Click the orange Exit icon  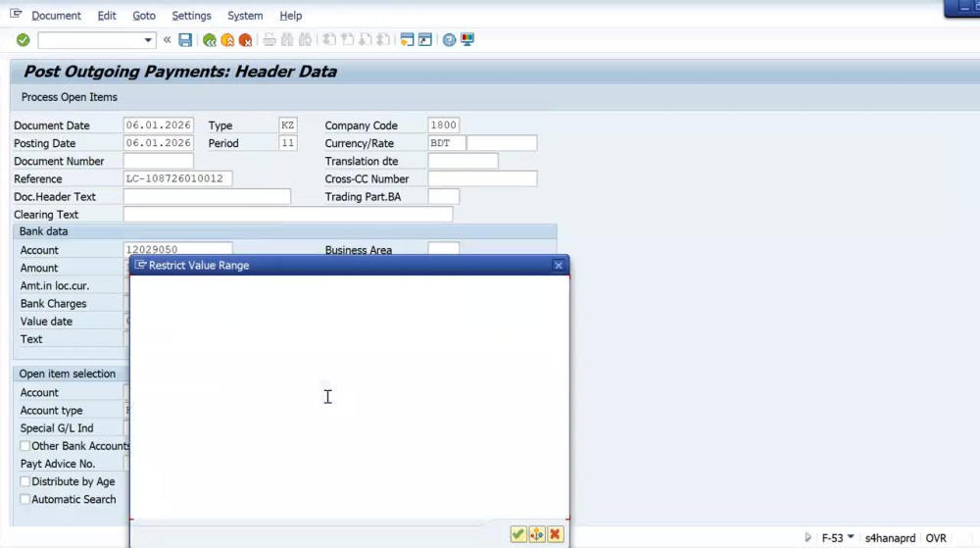[227, 40]
